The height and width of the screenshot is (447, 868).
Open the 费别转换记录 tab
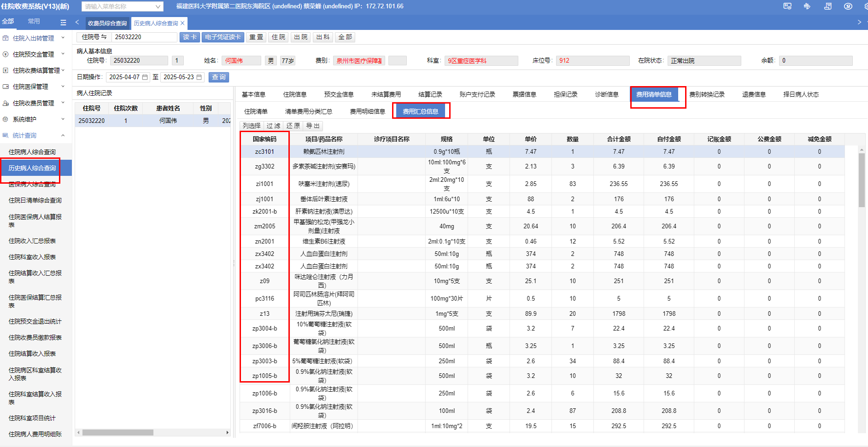(707, 94)
